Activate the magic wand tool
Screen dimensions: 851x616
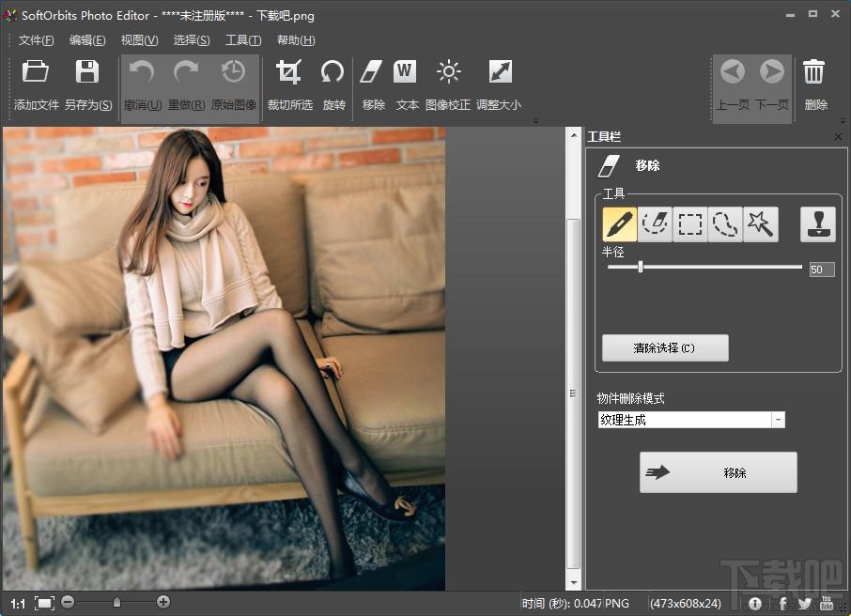tap(760, 224)
